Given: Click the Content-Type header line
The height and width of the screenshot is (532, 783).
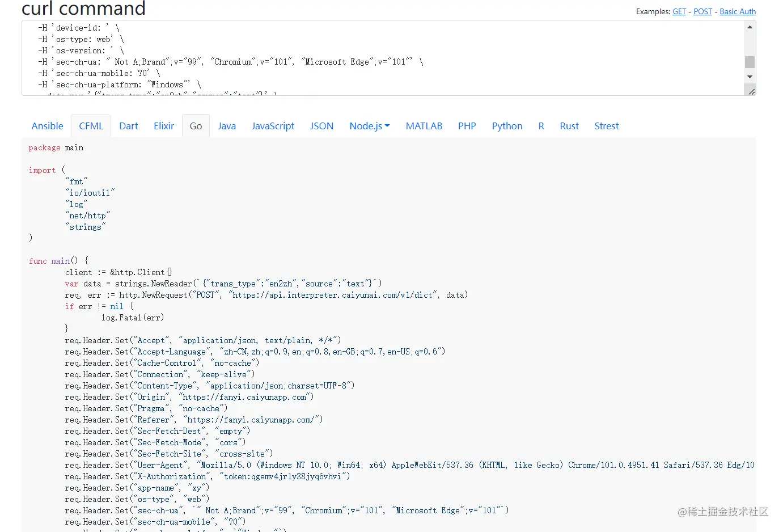Looking at the screenshot, I should pyautogui.click(x=210, y=386).
